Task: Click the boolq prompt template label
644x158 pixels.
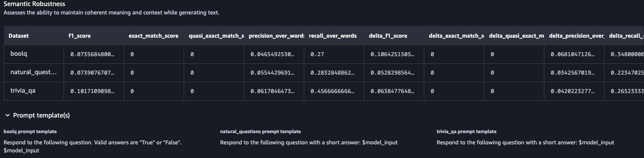Action: [30, 132]
